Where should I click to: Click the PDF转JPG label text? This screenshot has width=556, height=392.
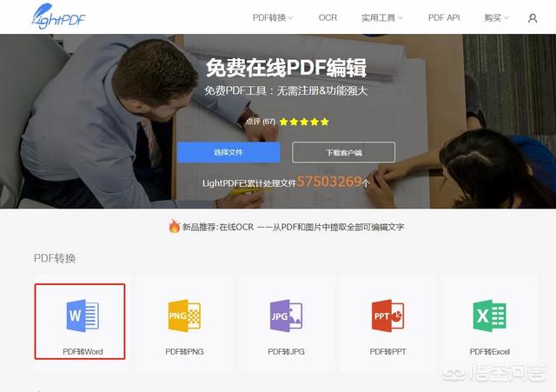[x=286, y=351]
